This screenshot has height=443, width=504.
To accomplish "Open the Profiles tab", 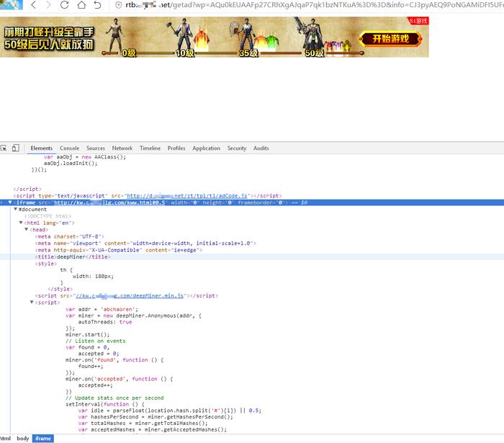I will pos(176,148).
